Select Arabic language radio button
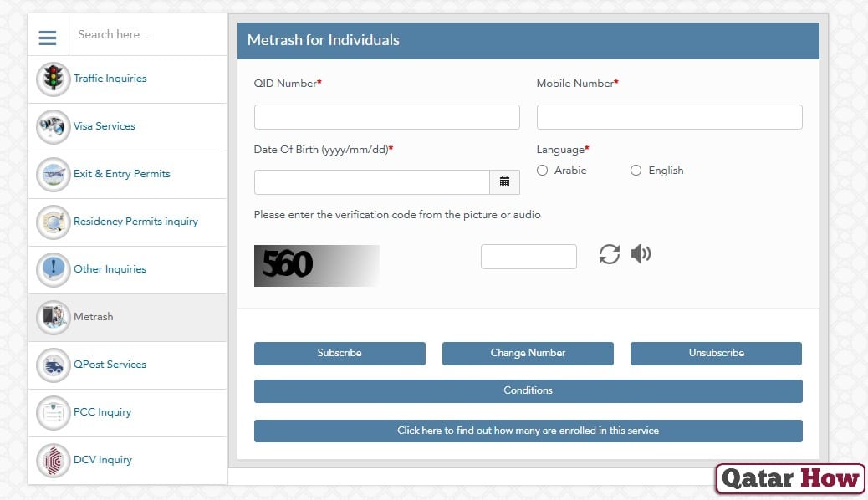 pyautogui.click(x=542, y=171)
